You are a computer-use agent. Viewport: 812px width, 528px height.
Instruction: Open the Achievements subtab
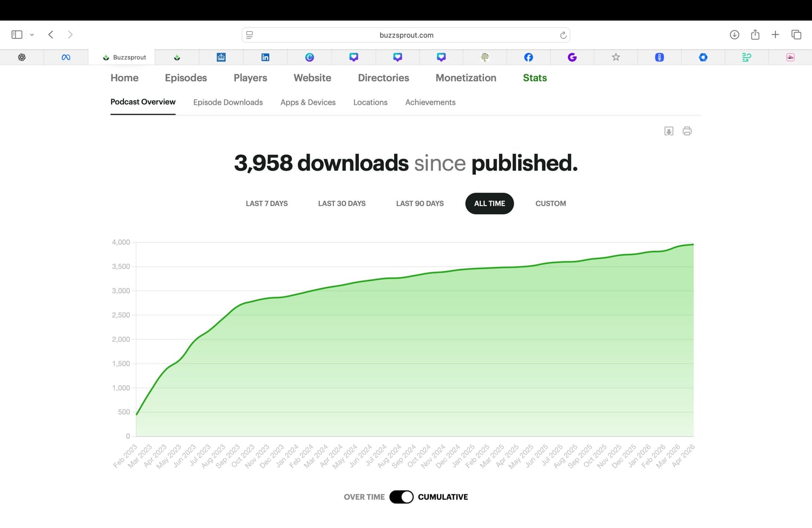pos(430,102)
